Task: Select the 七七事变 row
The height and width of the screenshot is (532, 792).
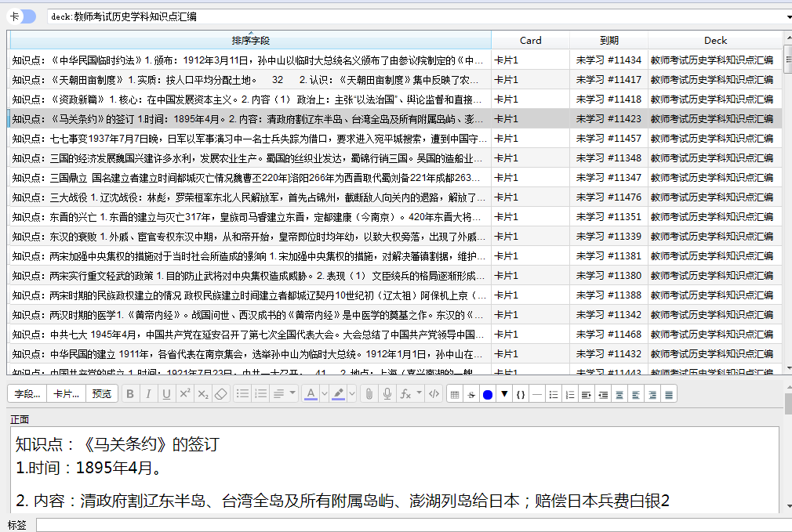Action: [x=396, y=139]
